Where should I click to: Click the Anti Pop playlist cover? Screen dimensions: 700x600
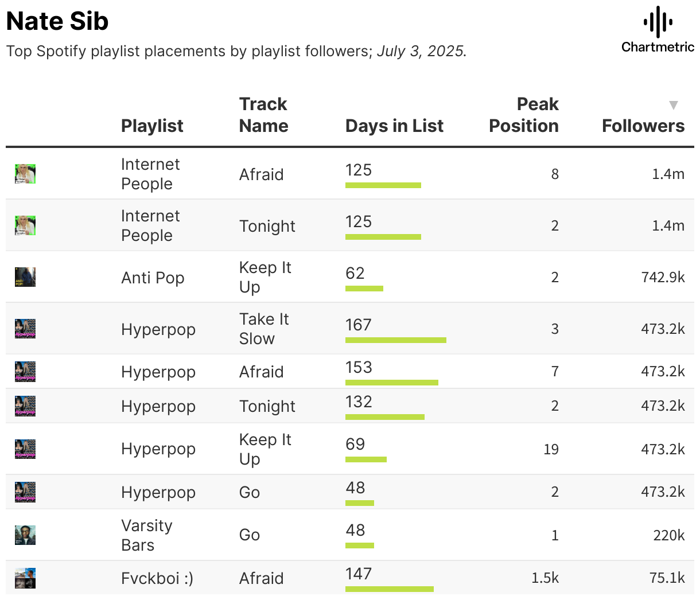click(25, 277)
